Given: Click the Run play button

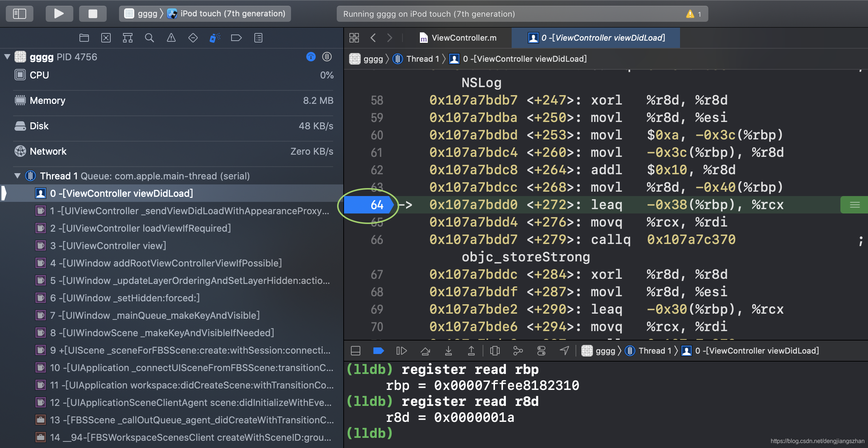Looking at the screenshot, I should [59, 14].
